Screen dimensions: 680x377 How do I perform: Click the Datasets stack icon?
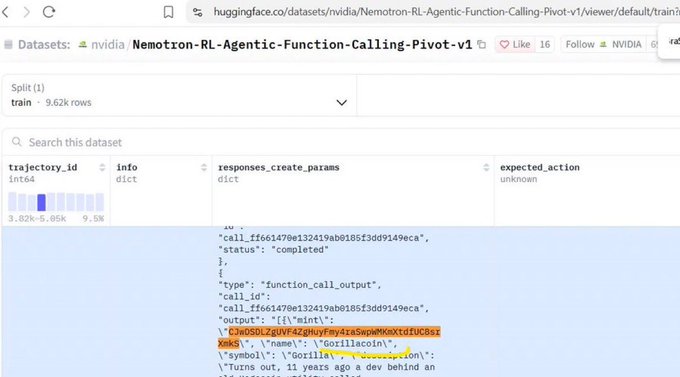8,44
